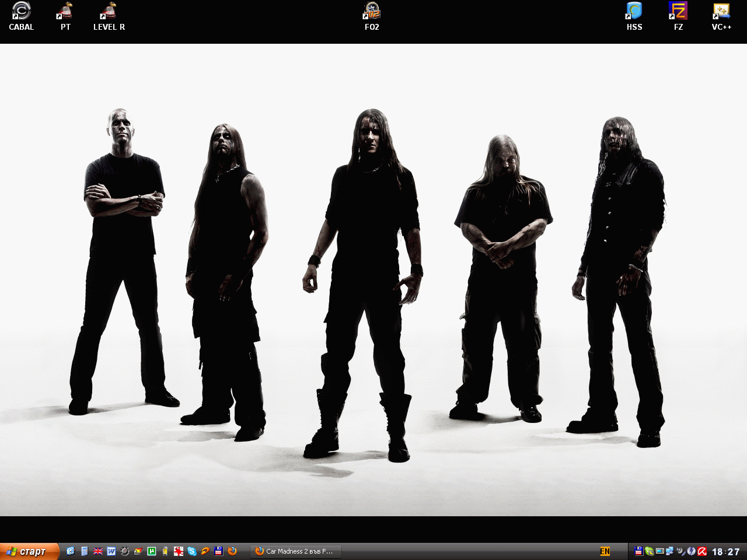Open the FO2 game shortcut
This screenshot has width=747, height=560.
coord(372,16)
